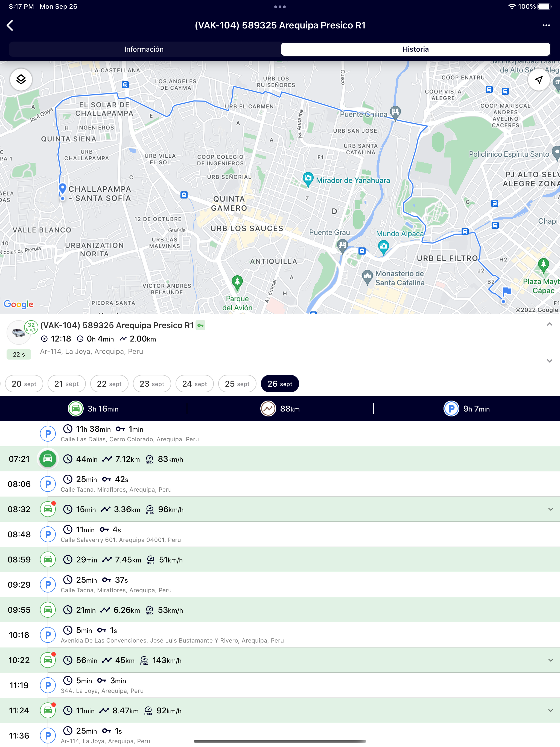Viewport: 560px width, 747px height.
Task: Open the map layers button
Action: click(21, 80)
